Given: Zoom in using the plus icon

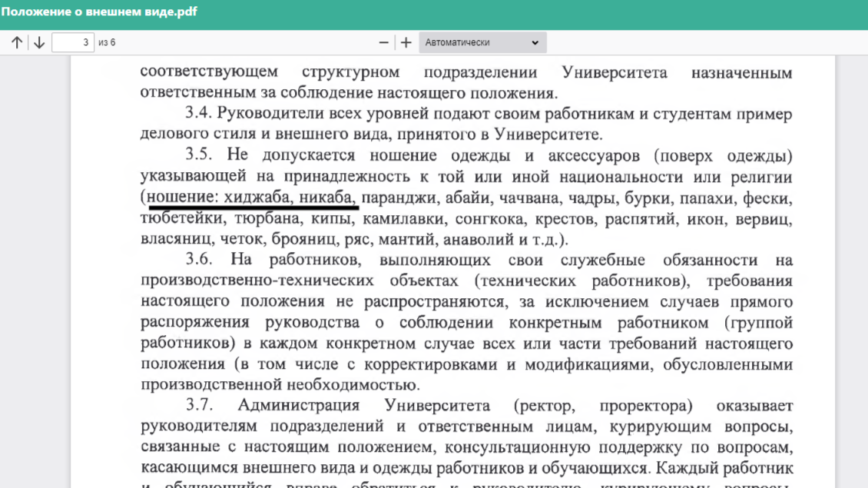Looking at the screenshot, I should pyautogui.click(x=406, y=43).
